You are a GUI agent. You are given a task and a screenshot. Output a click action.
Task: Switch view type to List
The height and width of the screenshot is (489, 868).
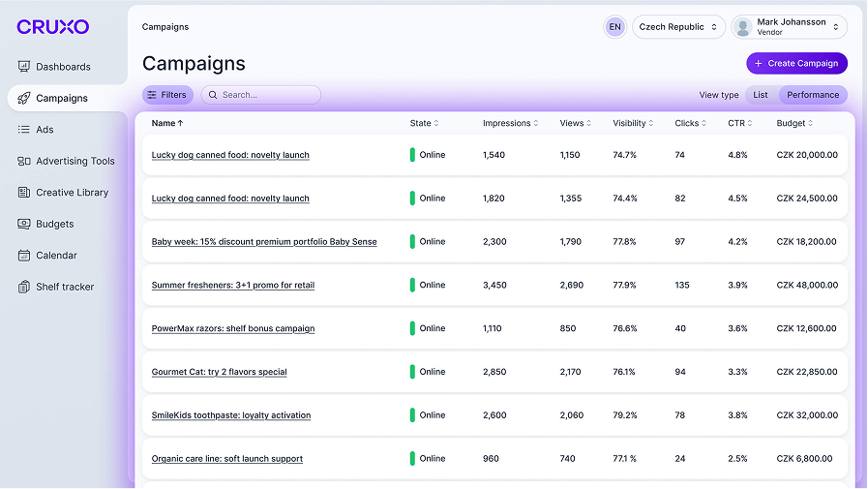point(761,95)
